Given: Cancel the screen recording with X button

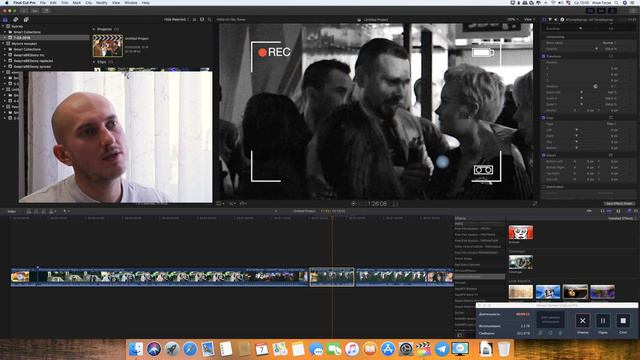Looking at the screenshot, I should coord(582,320).
